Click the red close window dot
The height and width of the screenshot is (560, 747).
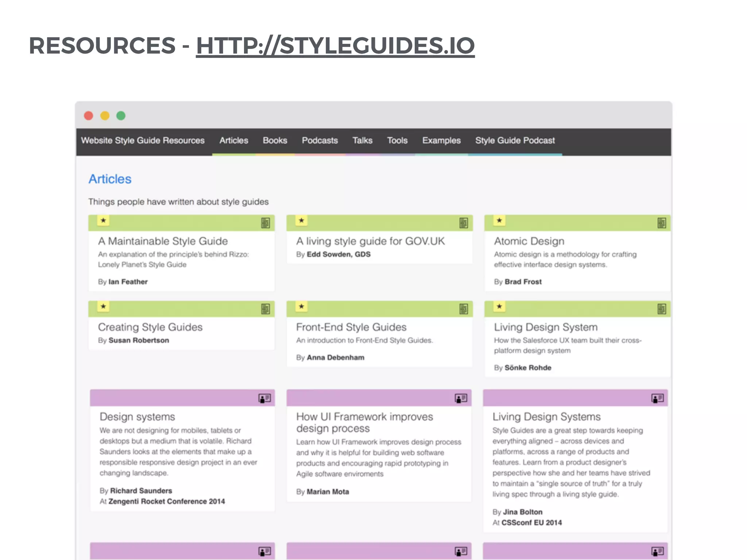[x=89, y=116]
